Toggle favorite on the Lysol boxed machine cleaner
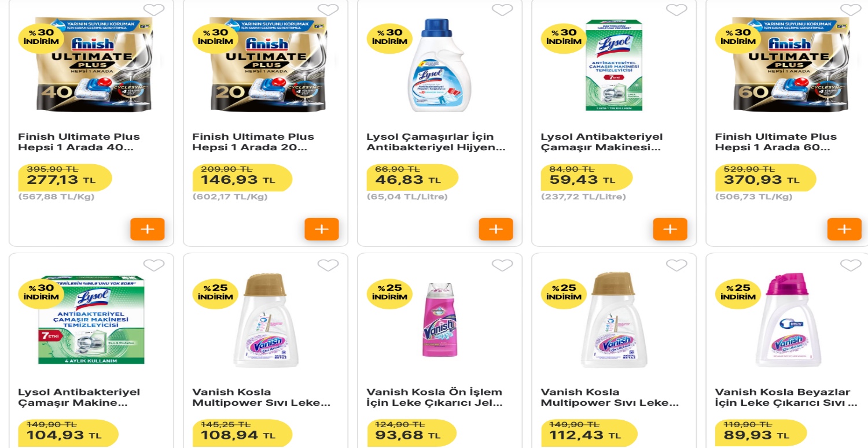Image resolution: width=868 pixels, height=448 pixels. [154, 265]
